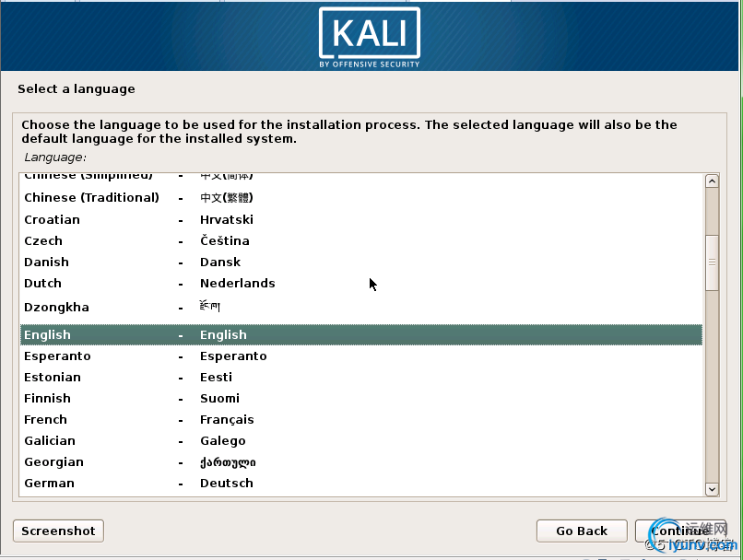Viewport: 743px width, 560px height.
Task: Pick the Georgian language row
Action: [53, 462]
